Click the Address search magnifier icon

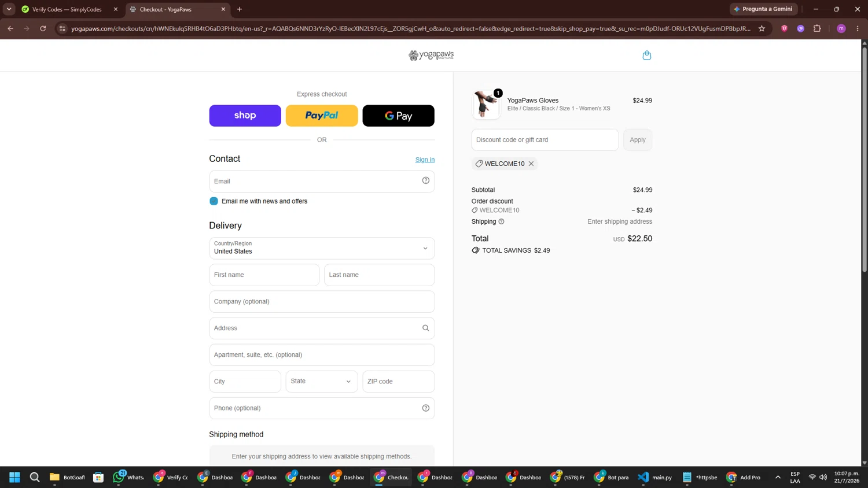pyautogui.click(x=426, y=328)
